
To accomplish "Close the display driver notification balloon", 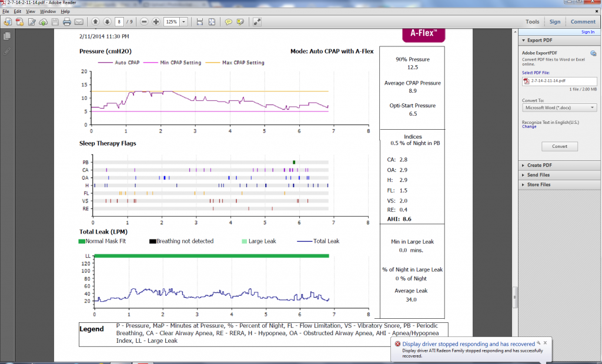I will pos(545,343).
